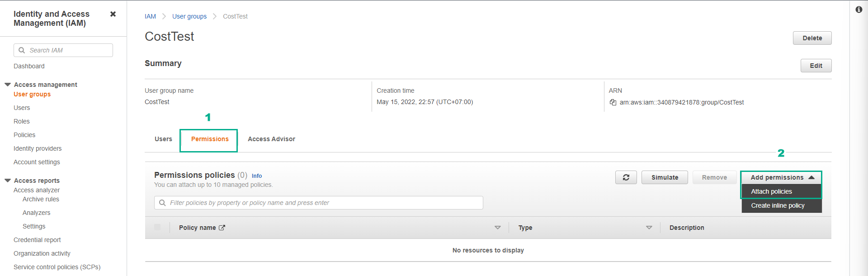The height and width of the screenshot is (276, 868).
Task: Open Policies in the sidebar
Action: coord(24,135)
